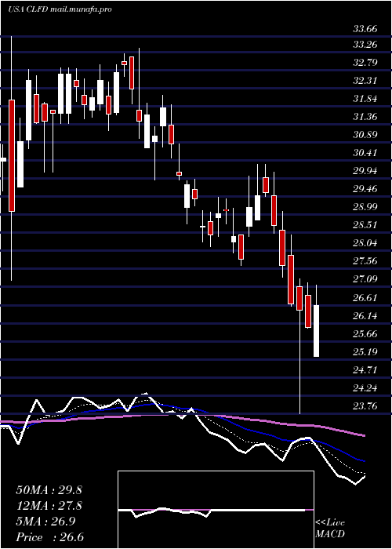Click the 25.19 price axis label
The height and width of the screenshot is (549, 392).
[365, 351]
